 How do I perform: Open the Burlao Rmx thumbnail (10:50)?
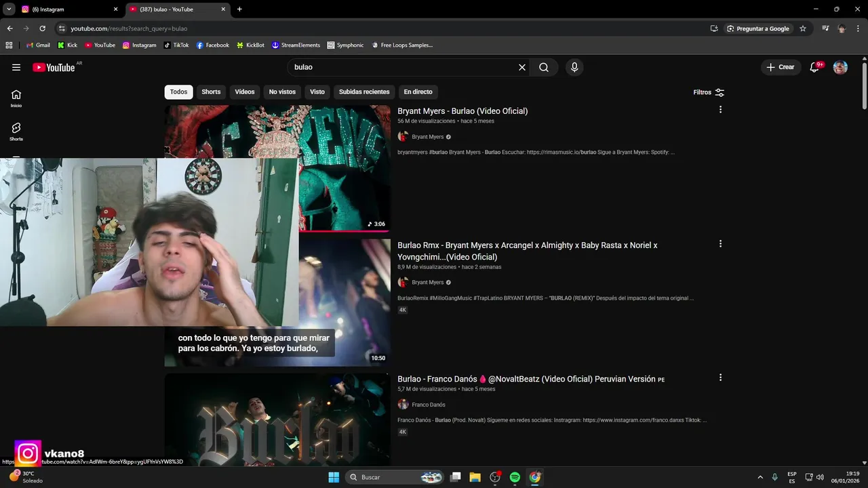(x=277, y=302)
